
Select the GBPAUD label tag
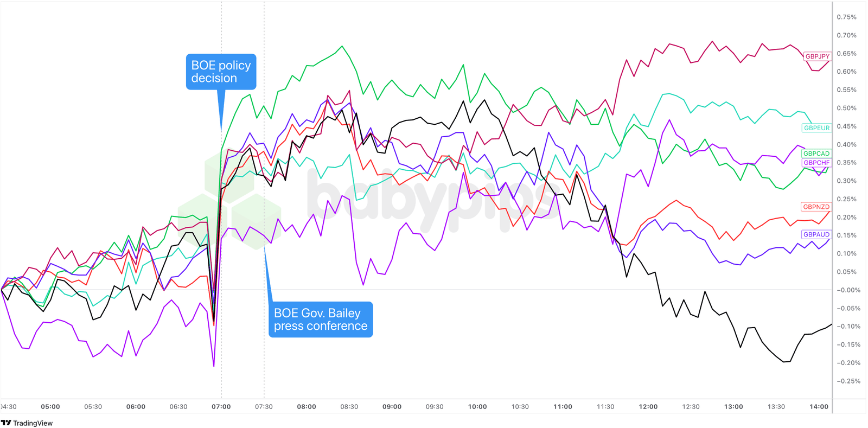816,234
